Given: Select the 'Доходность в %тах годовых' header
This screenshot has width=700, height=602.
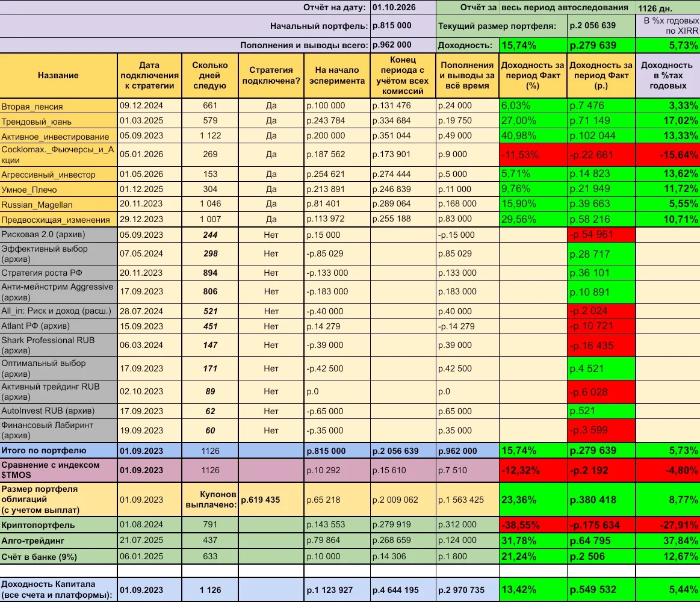Looking at the screenshot, I should click(x=668, y=75).
